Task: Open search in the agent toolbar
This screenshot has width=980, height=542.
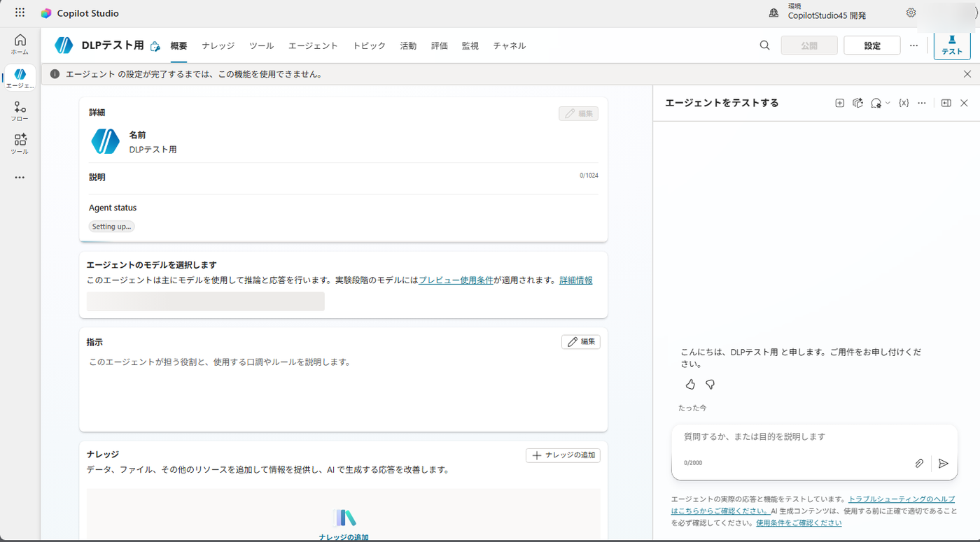Action: [x=764, y=45]
